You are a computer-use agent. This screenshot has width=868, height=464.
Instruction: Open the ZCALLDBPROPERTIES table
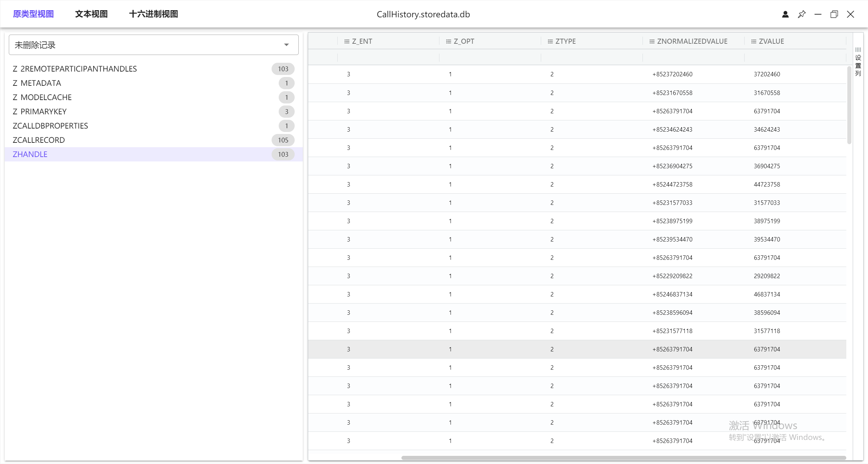click(50, 126)
